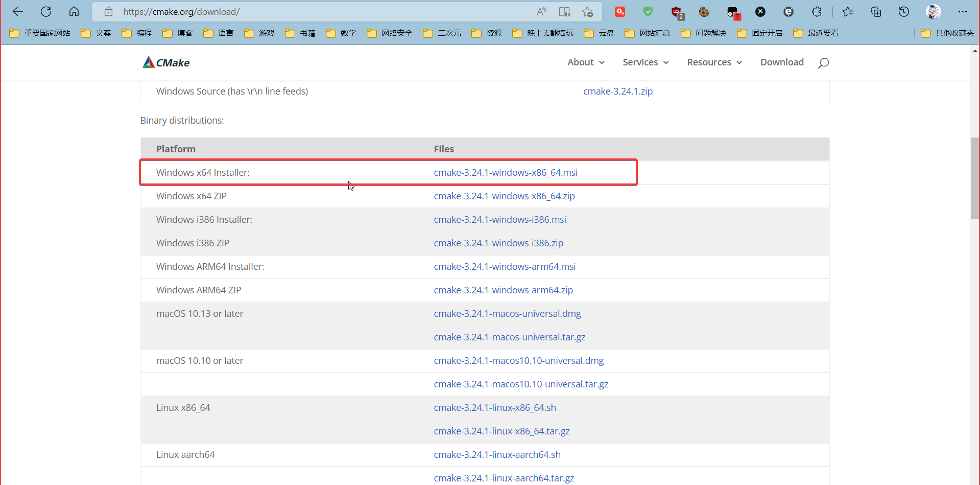980x485 pixels.
Task: Open immersive reader icon in address bar
Action: click(564, 11)
